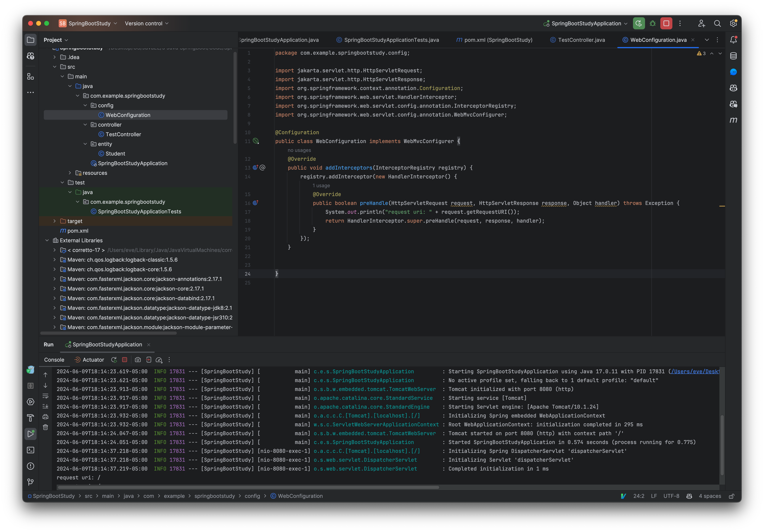This screenshot has height=532, width=764.
Task: Toggle the Run tool window button
Action: click(31, 434)
